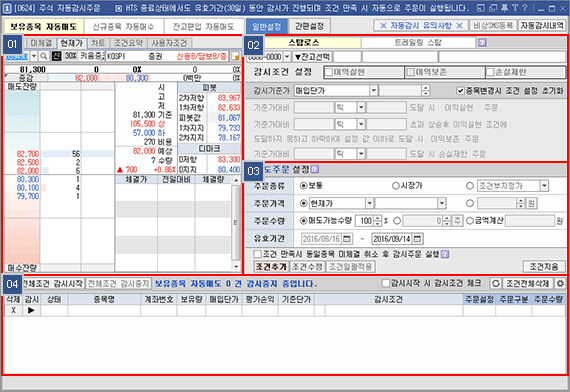Open help icon next to 트레일링 스탑 tab
Screen dimensions: 570x392
[482, 43]
